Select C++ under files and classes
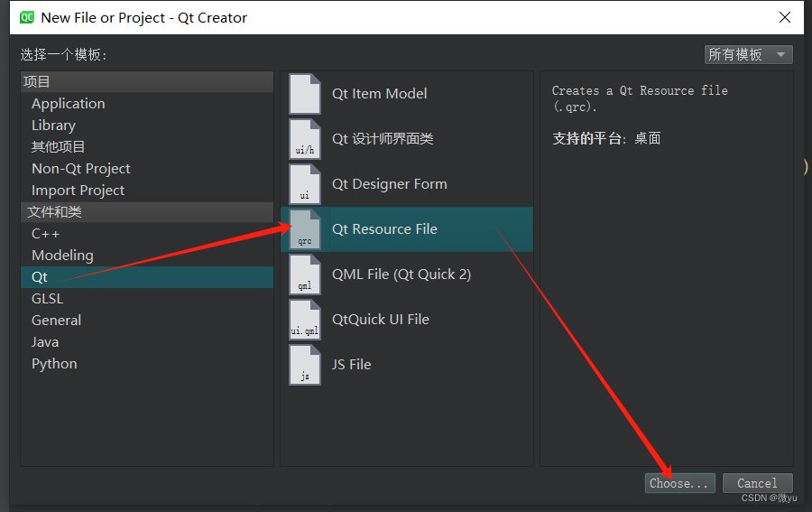This screenshot has height=512, width=812. [147, 234]
